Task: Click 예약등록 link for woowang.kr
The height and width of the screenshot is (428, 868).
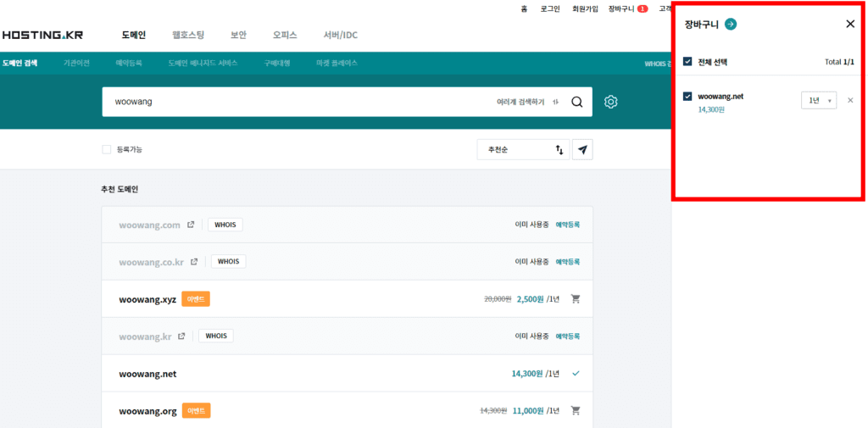Action: [x=568, y=336]
